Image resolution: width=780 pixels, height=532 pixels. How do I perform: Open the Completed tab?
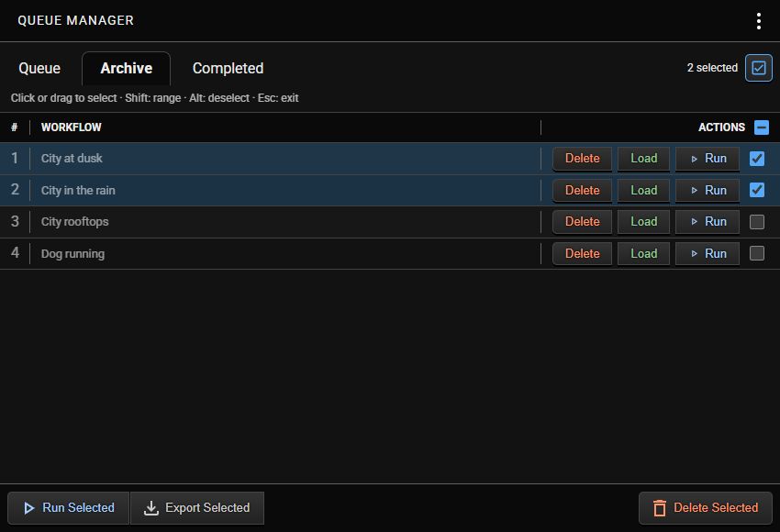click(x=228, y=68)
